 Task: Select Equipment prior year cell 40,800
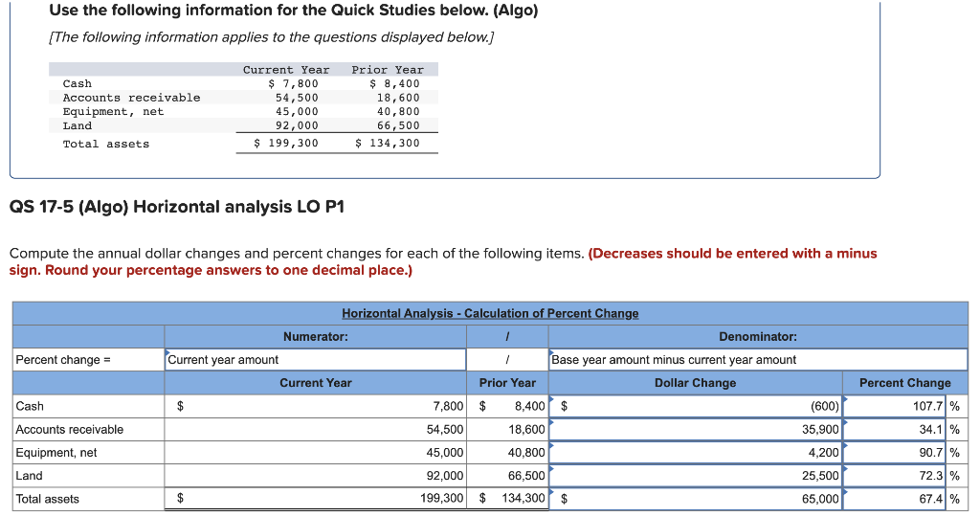[x=507, y=453]
